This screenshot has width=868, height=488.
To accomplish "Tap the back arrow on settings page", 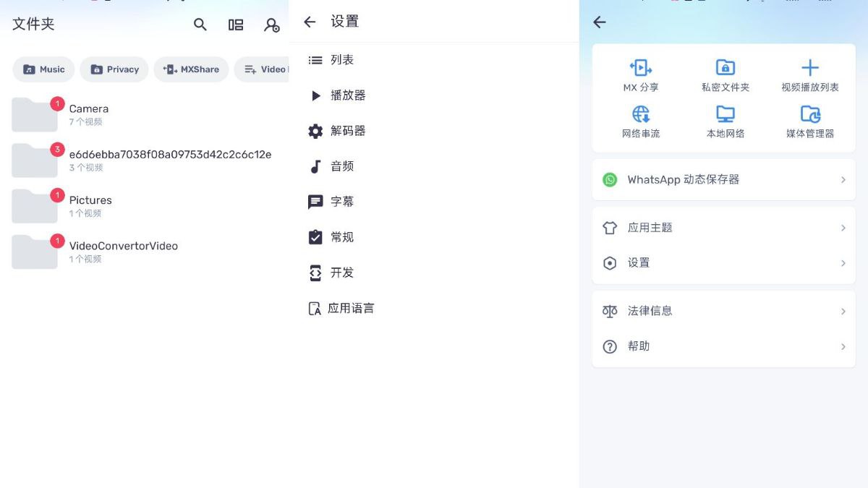I will click(x=310, y=22).
